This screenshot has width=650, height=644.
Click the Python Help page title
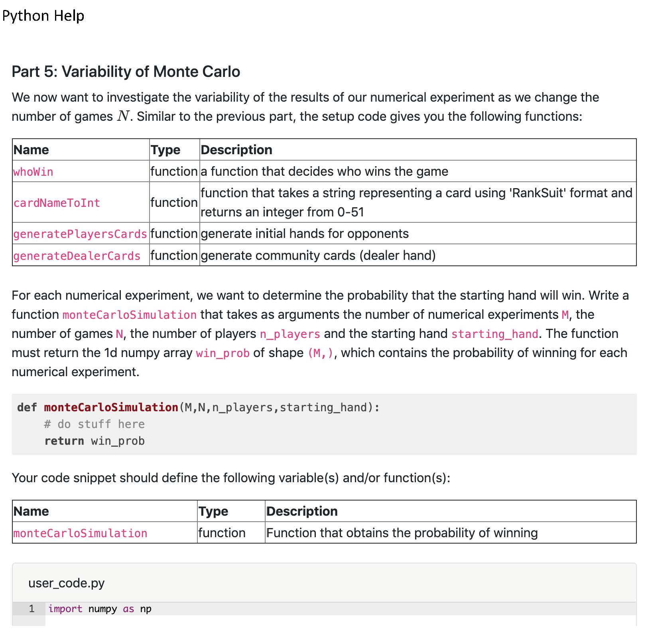pyautogui.click(x=43, y=16)
